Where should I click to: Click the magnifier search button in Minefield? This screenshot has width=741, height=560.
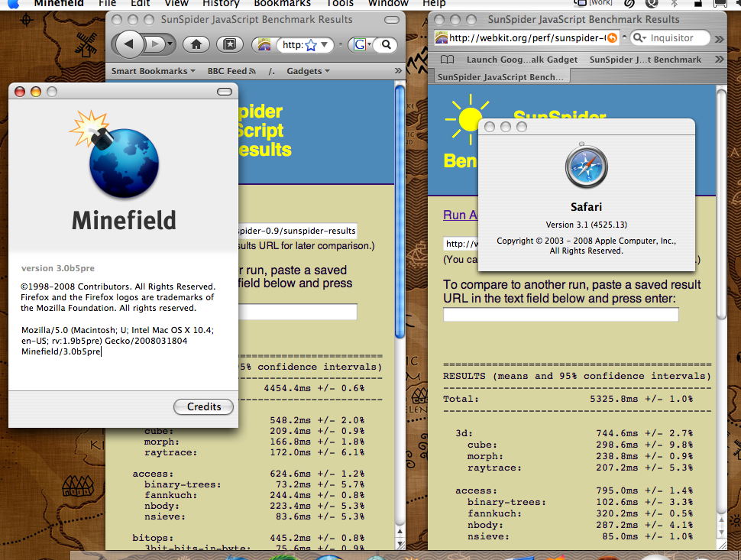(386, 44)
